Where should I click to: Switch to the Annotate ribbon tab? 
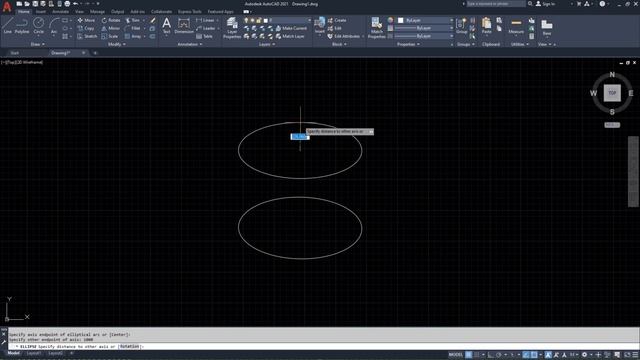[x=60, y=11]
